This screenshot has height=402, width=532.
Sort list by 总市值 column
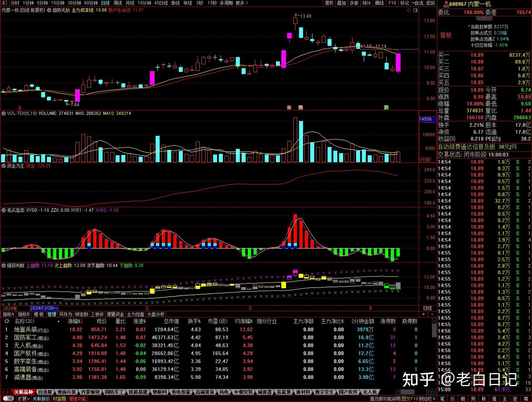171,321
